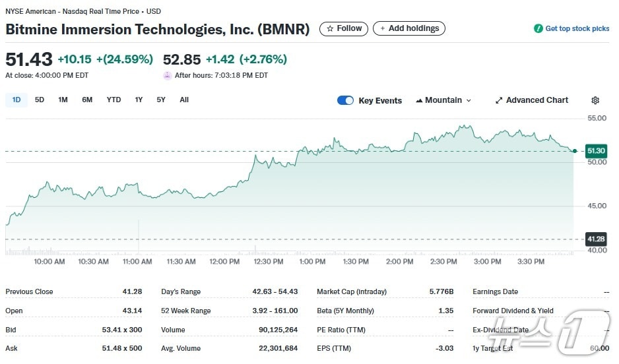Click the after-hours moon icon

pos(168,75)
